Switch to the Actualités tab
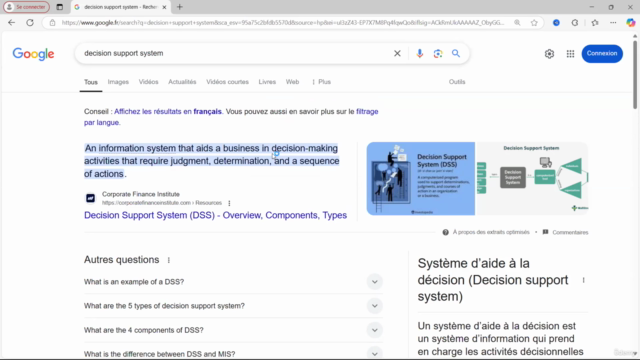640x360 pixels. pos(182,82)
